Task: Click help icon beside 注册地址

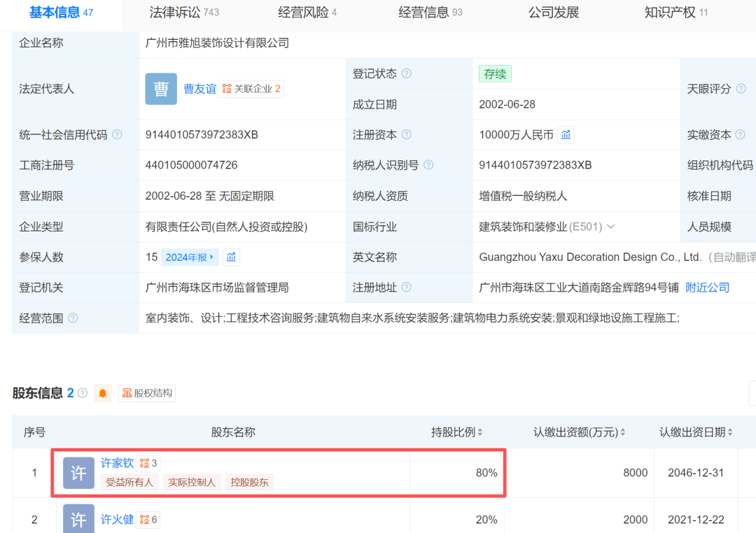Action: pos(406,287)
